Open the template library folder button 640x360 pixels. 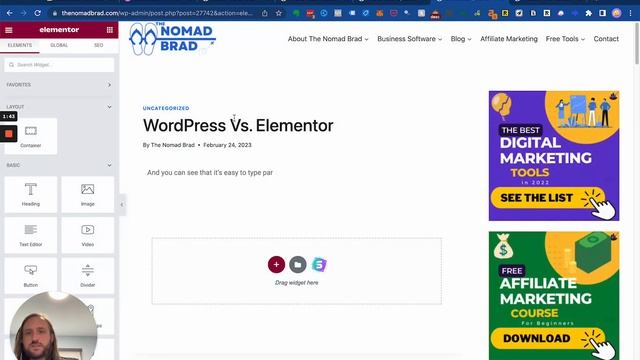[x=298, y=264]
